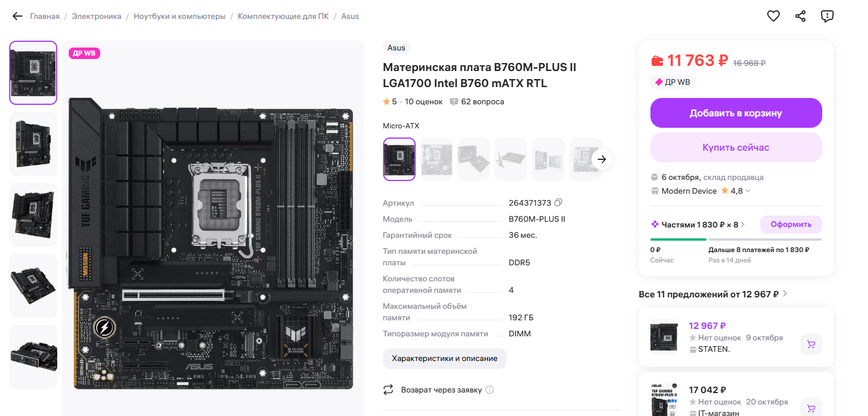Add STATEN. offer to cart via cart icon
Screen dimensions: 868x416
811,344
